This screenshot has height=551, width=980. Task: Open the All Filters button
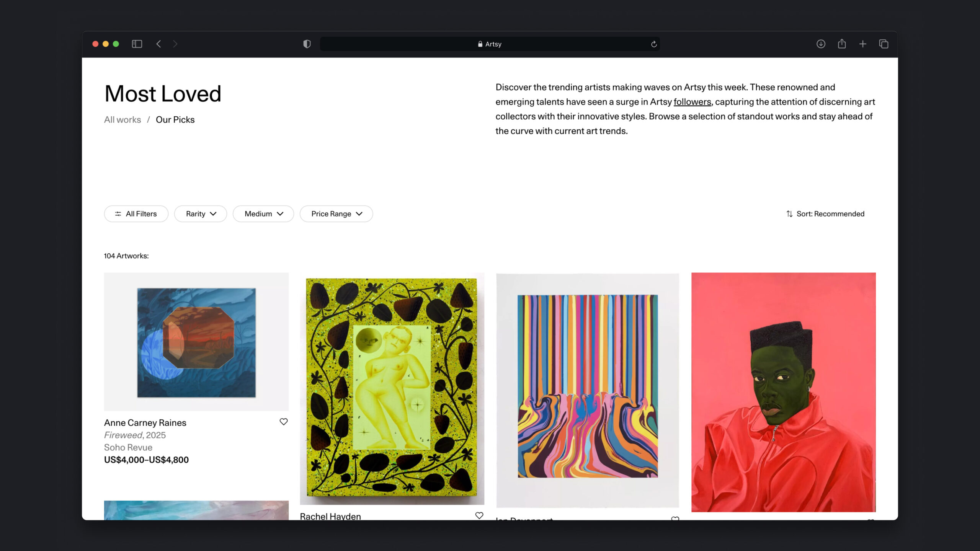pos(136,214)
